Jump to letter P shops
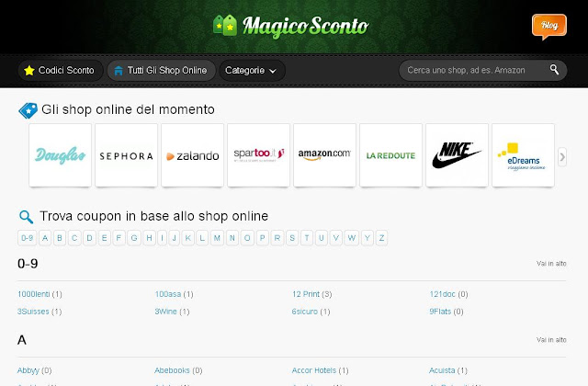Image resolution: width=588 pixels, height=386 pixels. tap(263, 238)
